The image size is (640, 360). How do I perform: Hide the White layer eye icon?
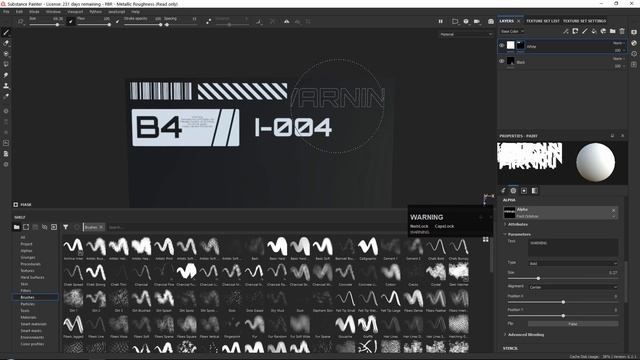click(x=502, y=46)
